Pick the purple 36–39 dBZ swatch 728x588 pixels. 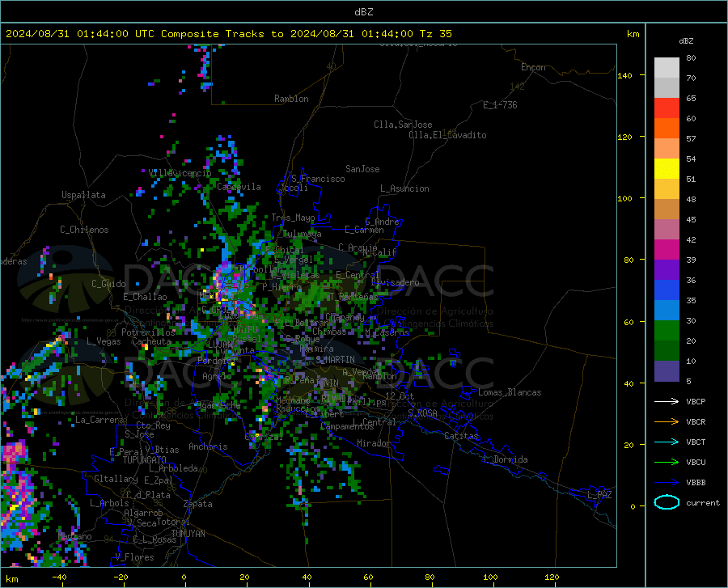tap(667, 270)
